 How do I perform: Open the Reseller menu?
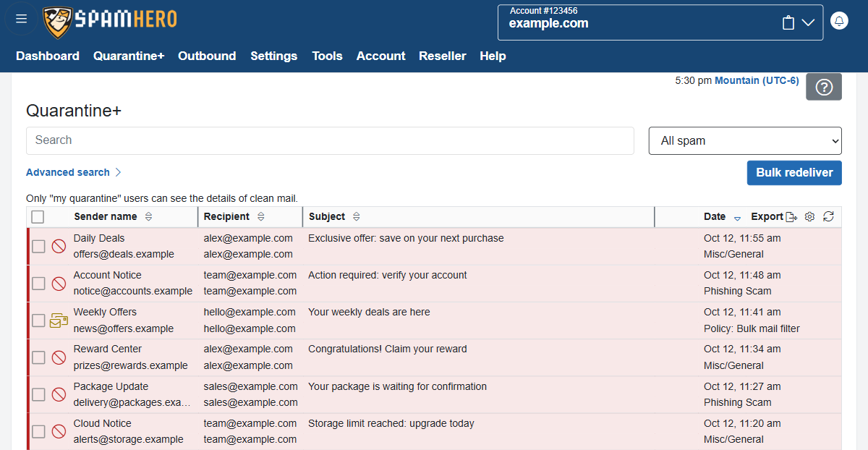(x=443, y=56)
